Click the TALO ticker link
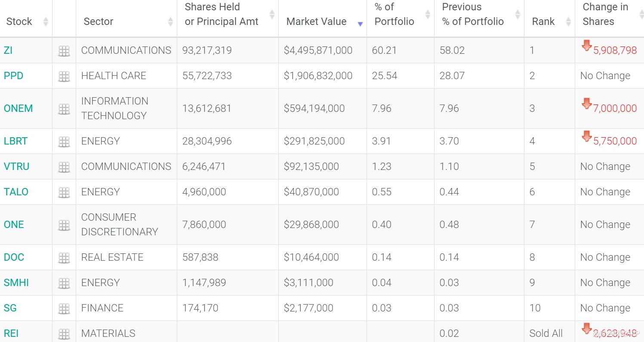 point(16,192)
